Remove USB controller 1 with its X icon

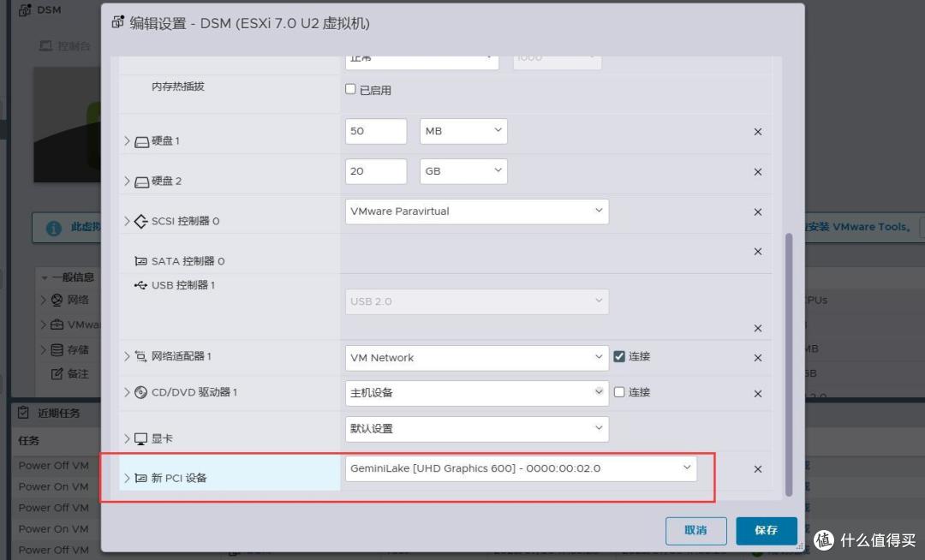758,328
